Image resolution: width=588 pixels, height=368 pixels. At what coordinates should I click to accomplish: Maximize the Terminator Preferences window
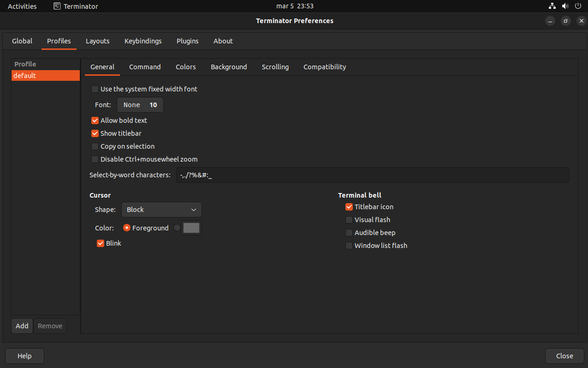coord(566,21)
